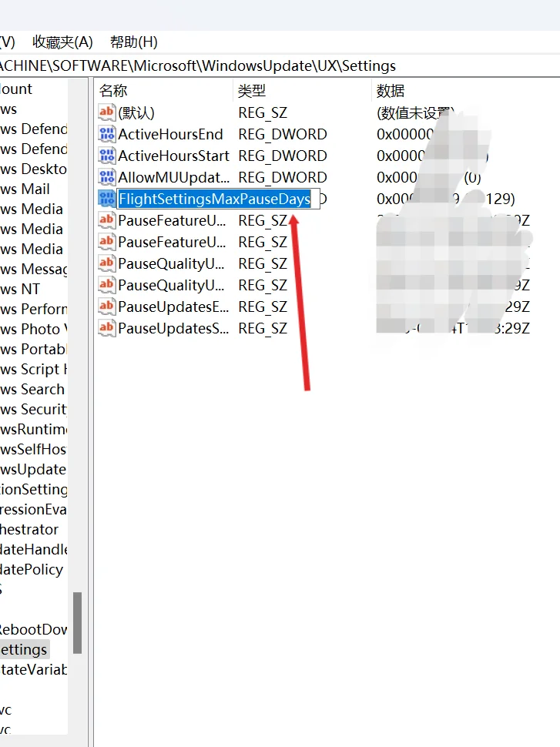Image resolution: width=560 pixels, height=747 pixels.
Task: Select the 'lateHandle' tree key
Action: click(x=33, y=549)
